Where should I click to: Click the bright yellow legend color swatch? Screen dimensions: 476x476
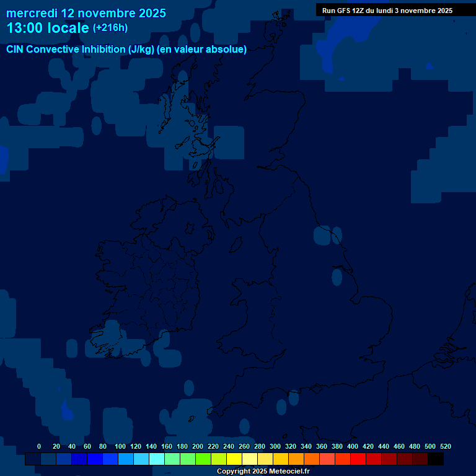tap(234, 459)
